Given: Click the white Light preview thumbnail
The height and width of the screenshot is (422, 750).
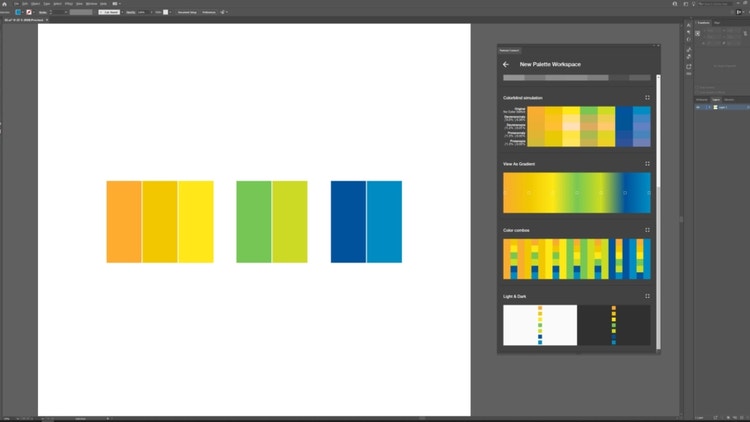Looking at the screenshot, I should [540, 325].
